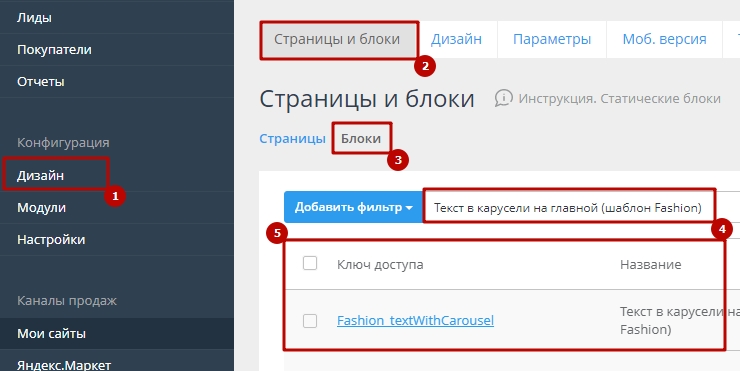The height and width of the screenshot is (371, 740).
Task: Click the Каналы продаж section heading
Action: [67, 301]
